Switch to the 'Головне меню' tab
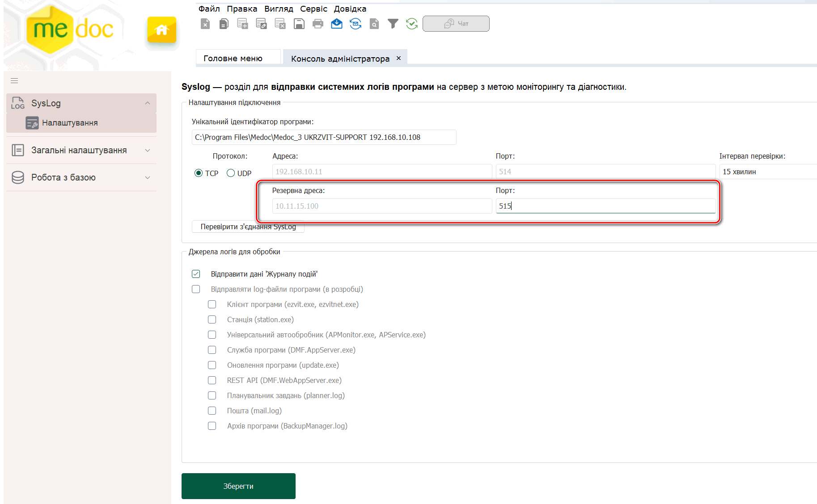Viewport: 817px width, 504px height. (233, 59)
